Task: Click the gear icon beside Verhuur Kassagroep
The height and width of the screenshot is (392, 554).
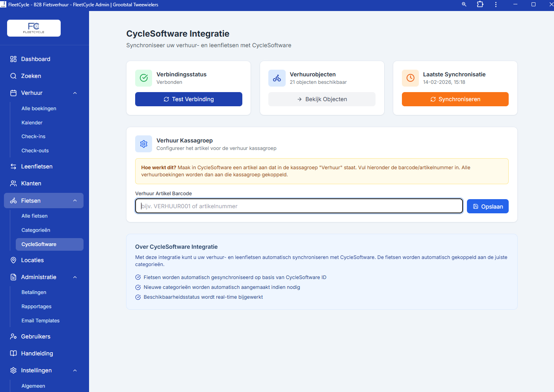Action: coord(143,144)
